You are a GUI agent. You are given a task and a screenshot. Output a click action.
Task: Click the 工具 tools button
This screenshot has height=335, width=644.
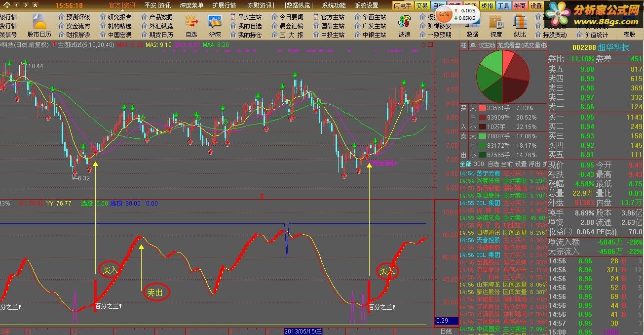(503, 5)
